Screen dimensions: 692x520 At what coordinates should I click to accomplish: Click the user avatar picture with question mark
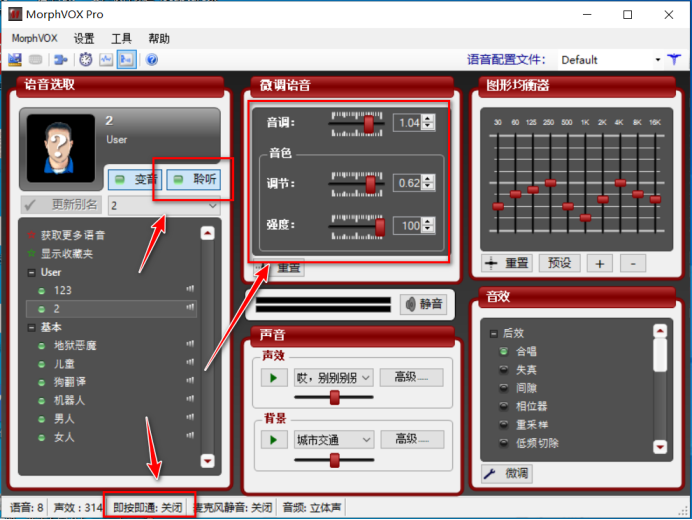[61, 148]
